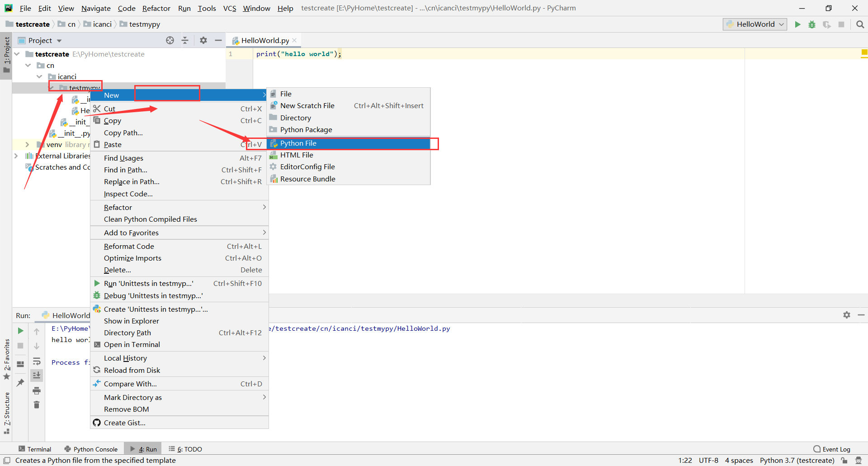Viewport: 868px width, 466px height.
Task: Open Z: Structure side tab
Action: (6, 413)
